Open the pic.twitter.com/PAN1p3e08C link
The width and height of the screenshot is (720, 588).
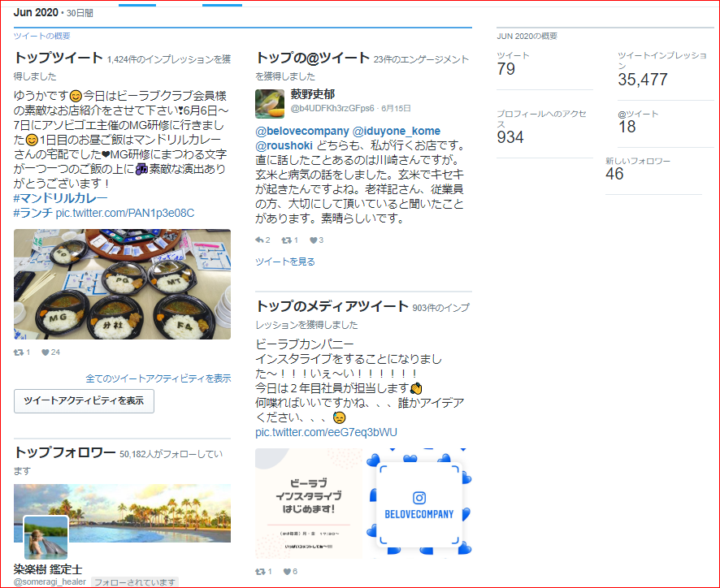pos(125,213)
